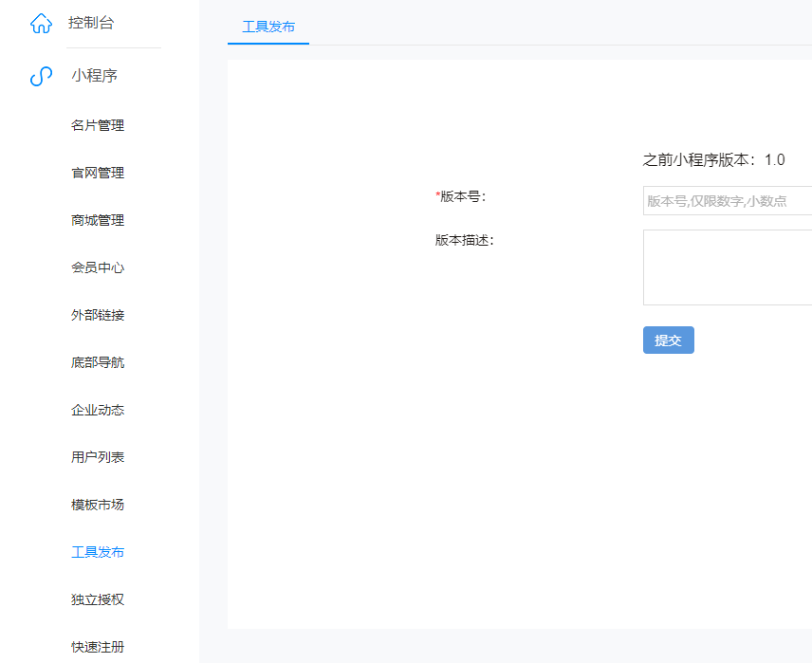Switch to the 工具发布 tab
Screen dimensions: 812x663
click(268, 27)
